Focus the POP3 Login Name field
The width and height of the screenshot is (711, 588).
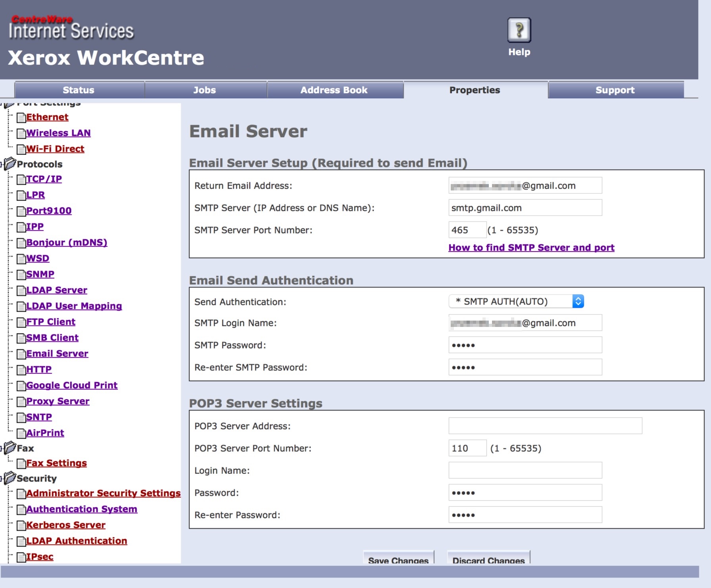pyautogui.click(x=525, y=470)
